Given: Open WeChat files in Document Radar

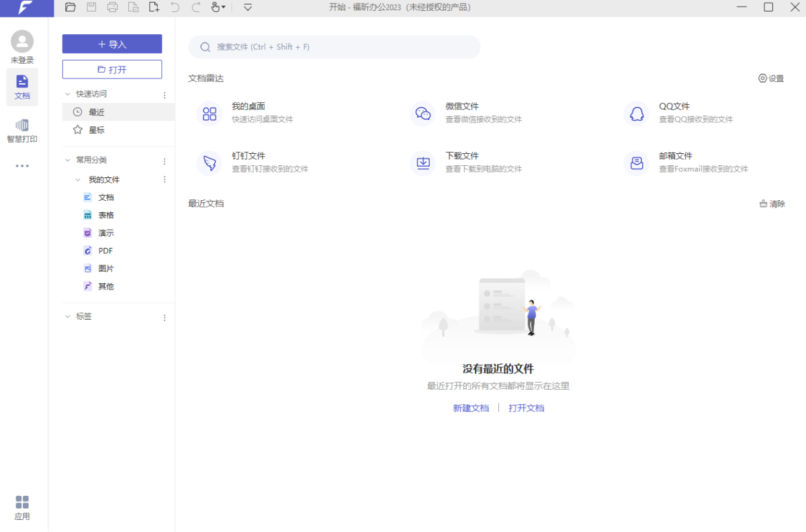Looking at the screenshot, I should point(462,112).
